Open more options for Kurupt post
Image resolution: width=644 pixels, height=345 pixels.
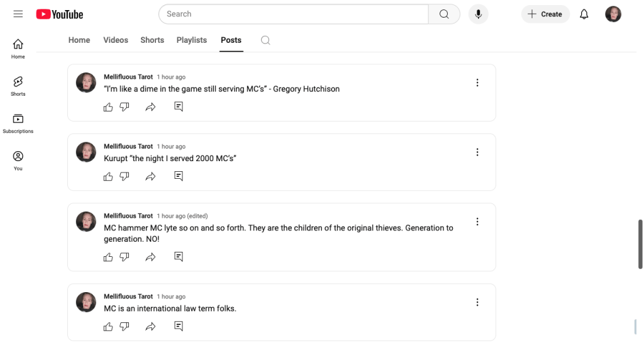(x=477, y=152)
